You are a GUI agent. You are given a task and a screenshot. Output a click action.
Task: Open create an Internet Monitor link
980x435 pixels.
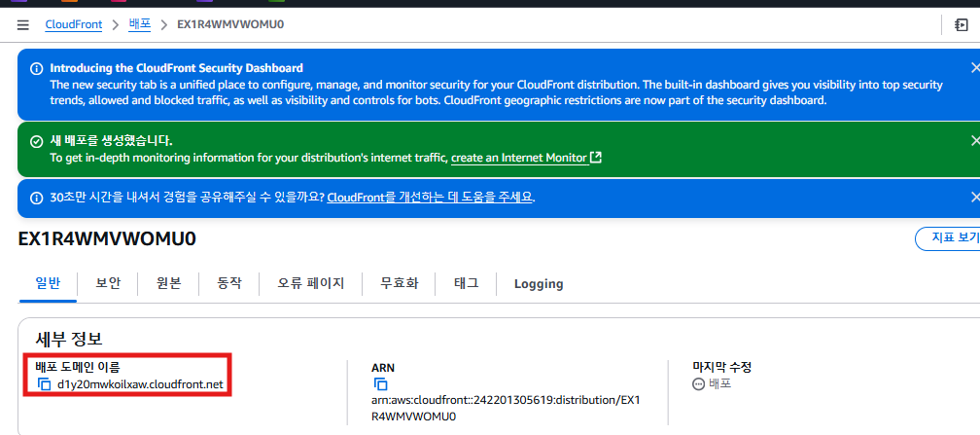(x=519, y=158)
